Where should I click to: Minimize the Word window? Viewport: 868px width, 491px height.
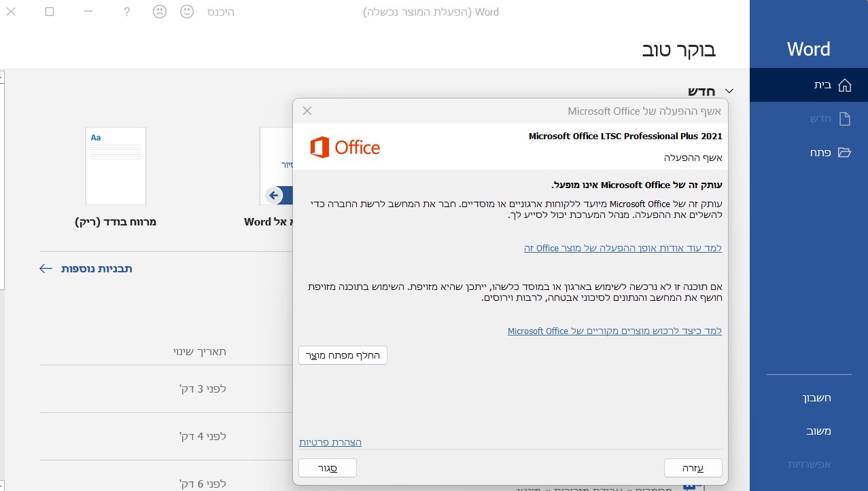click(x=88, y=12)
